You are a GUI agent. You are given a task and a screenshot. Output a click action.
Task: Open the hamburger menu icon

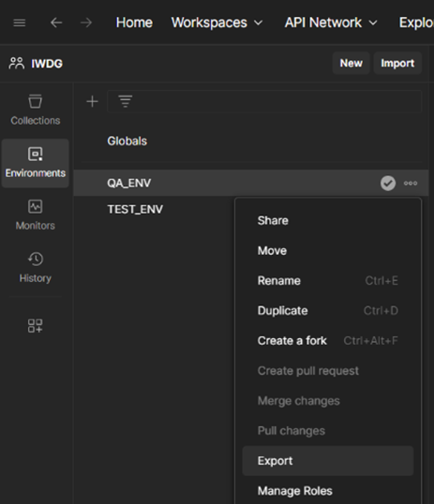[x=20, y=22]
